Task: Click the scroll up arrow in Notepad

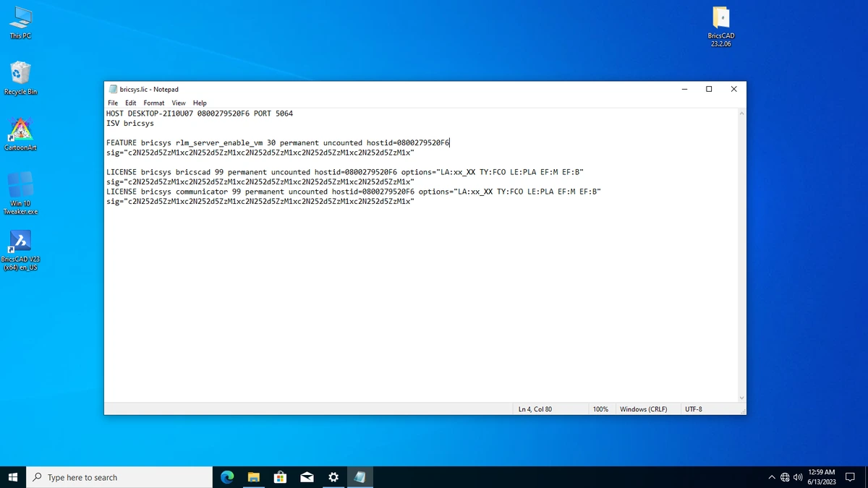Action: (741, 114)
